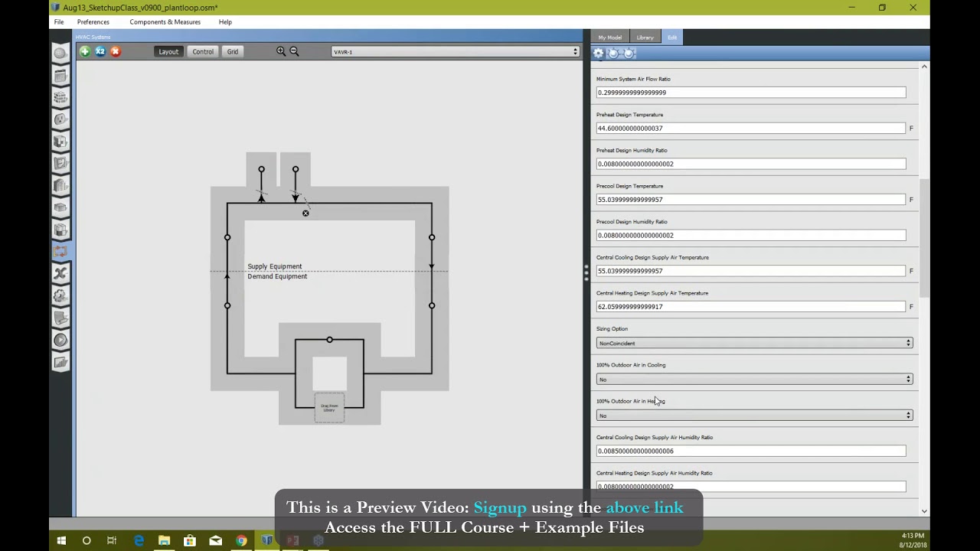Open the VAVR-1 loop selector dropdown
980x551 pixels.
456,52
